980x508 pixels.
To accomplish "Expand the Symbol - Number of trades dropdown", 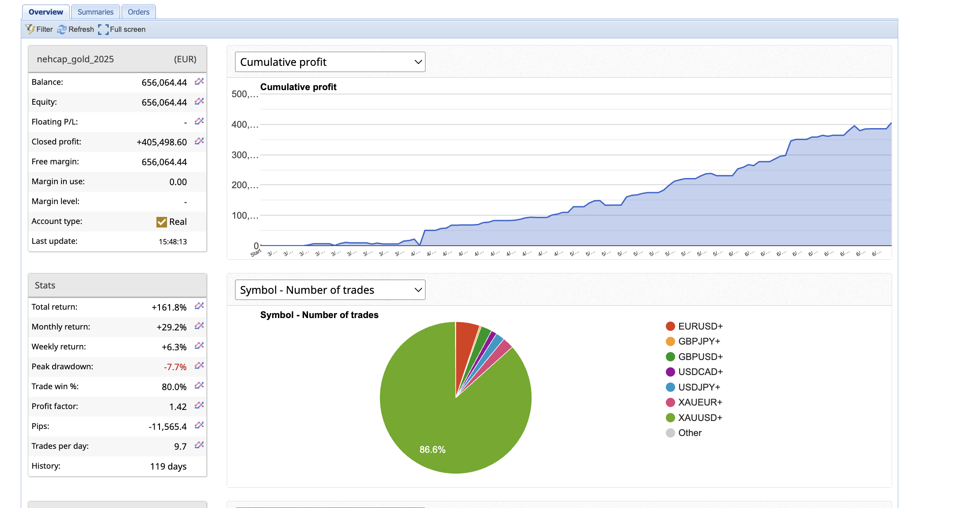I will click(x=330, y=290).
